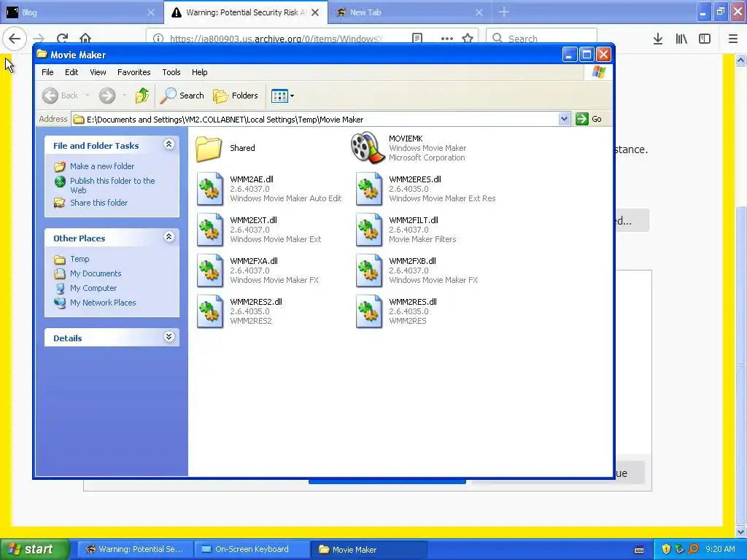
Task: Expand the Details panel
Action: pos(169,337)
